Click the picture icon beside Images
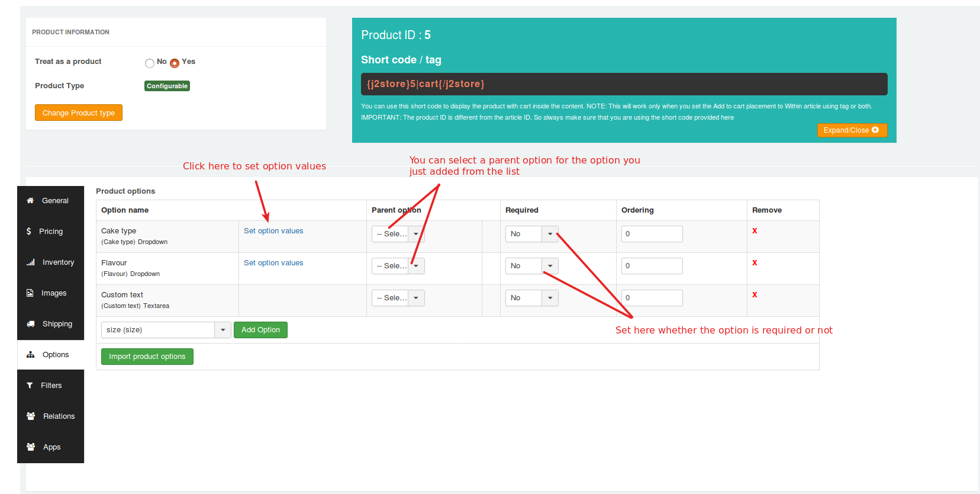This screenshot has height=494, width=980. [30, 293]
